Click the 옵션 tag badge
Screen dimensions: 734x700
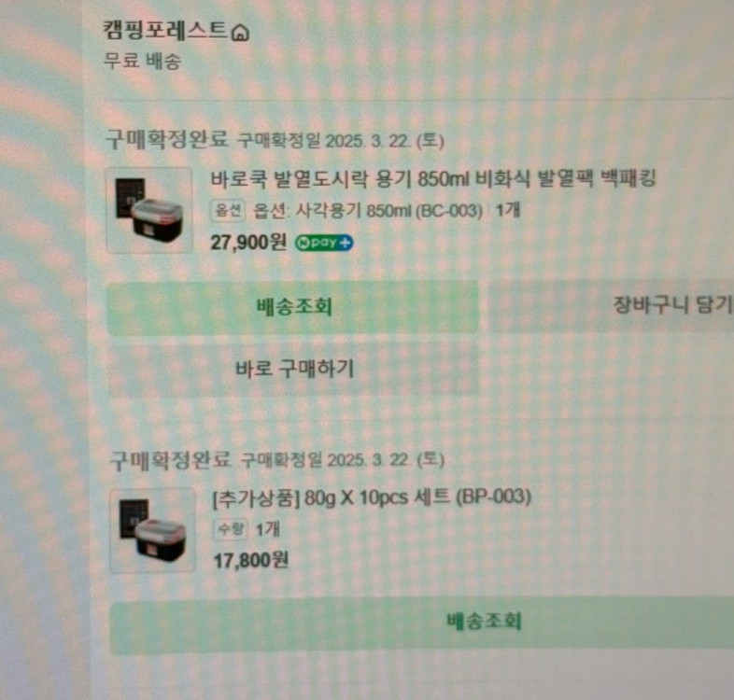coord(228,211)
